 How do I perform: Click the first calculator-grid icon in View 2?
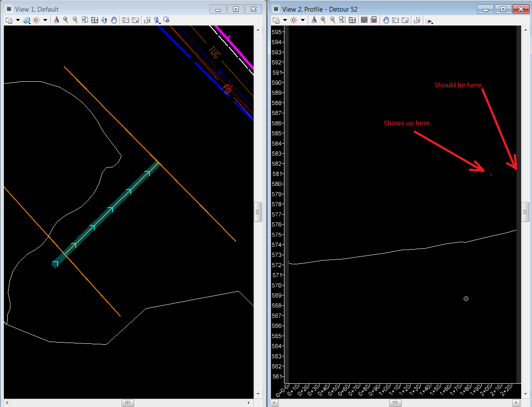coord(364,20)
